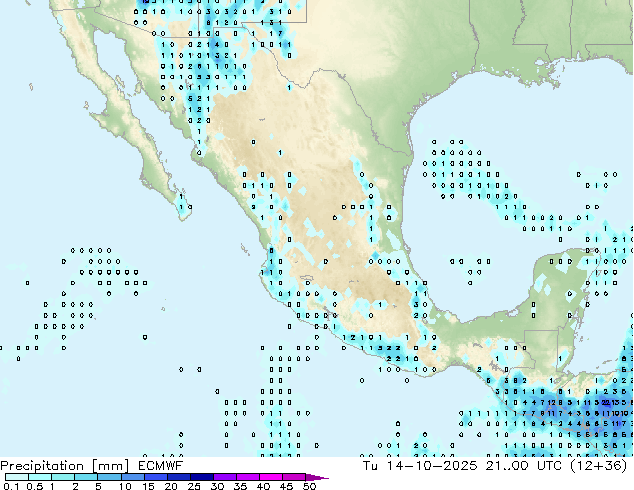
Task: Choose the 20–25 mm legend color swatch
Action: pos(178,477)
